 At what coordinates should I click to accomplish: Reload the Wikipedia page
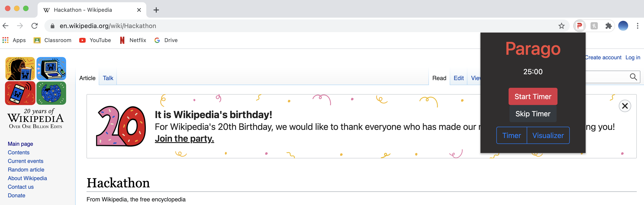[x=34, y=26]
